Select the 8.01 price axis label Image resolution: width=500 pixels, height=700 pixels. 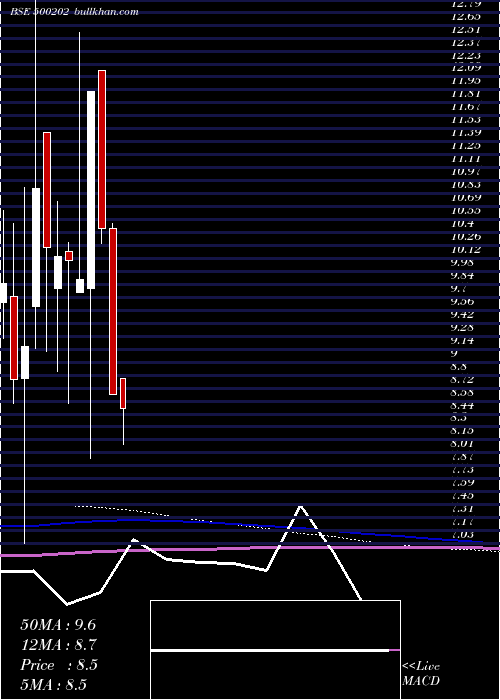click(462, 444)
